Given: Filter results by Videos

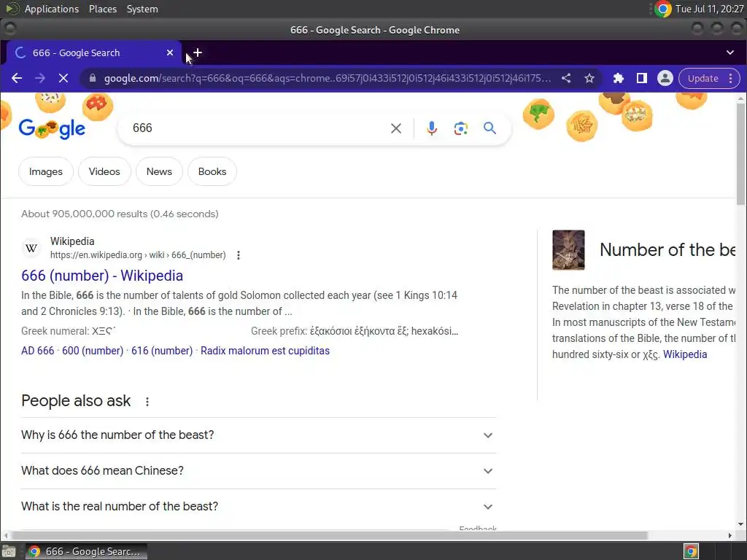Looking at the screenshot, I should [104, 171].
